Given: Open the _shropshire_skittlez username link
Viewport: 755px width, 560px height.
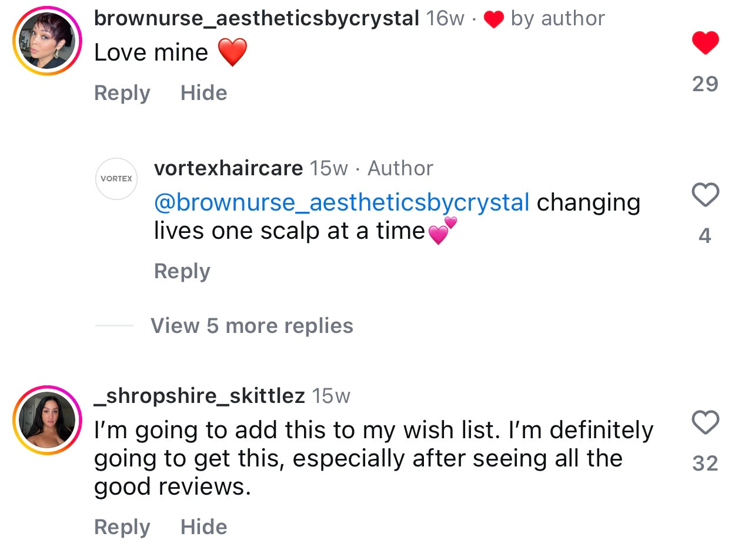Looking at the screenshot, I should [199, 396].
